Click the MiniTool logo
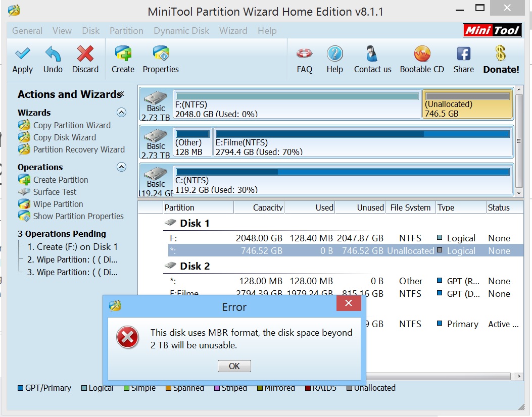This screenshot has height=417, width=532. pos(492,30)
